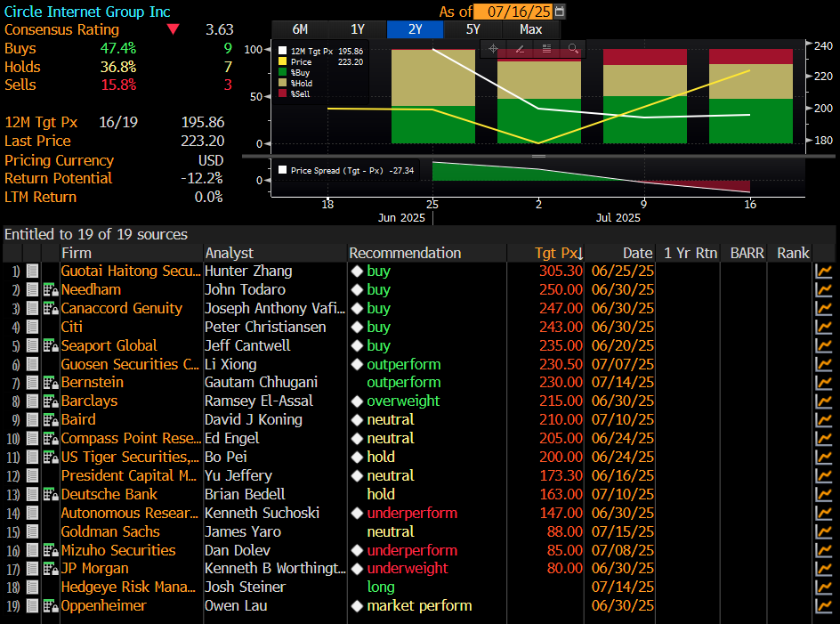This screenshot has height=624, width=840.
Task: Switch chart to 5Y range
Action: tap(473, 29)
